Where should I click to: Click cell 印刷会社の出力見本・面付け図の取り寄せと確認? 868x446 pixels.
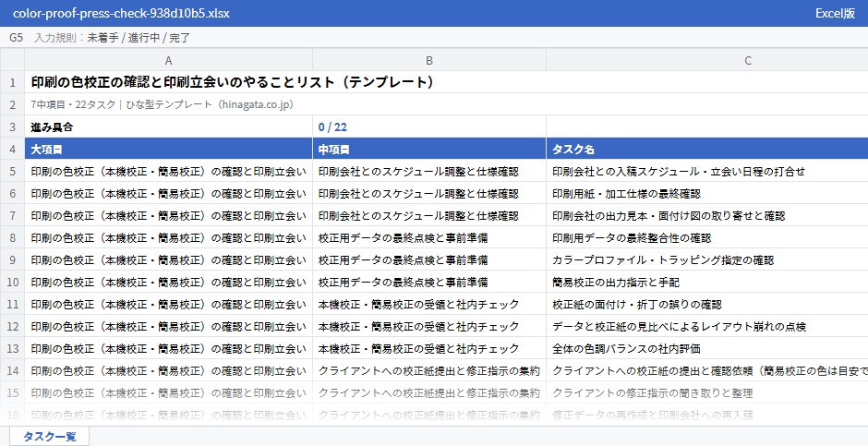707,216
